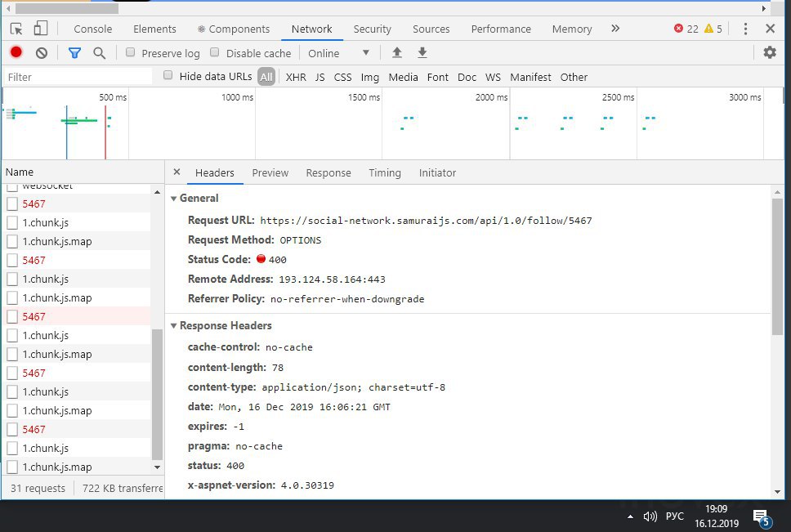791x532 pixels.
Task: Clear the network log
Action: (x=42, y=52)
